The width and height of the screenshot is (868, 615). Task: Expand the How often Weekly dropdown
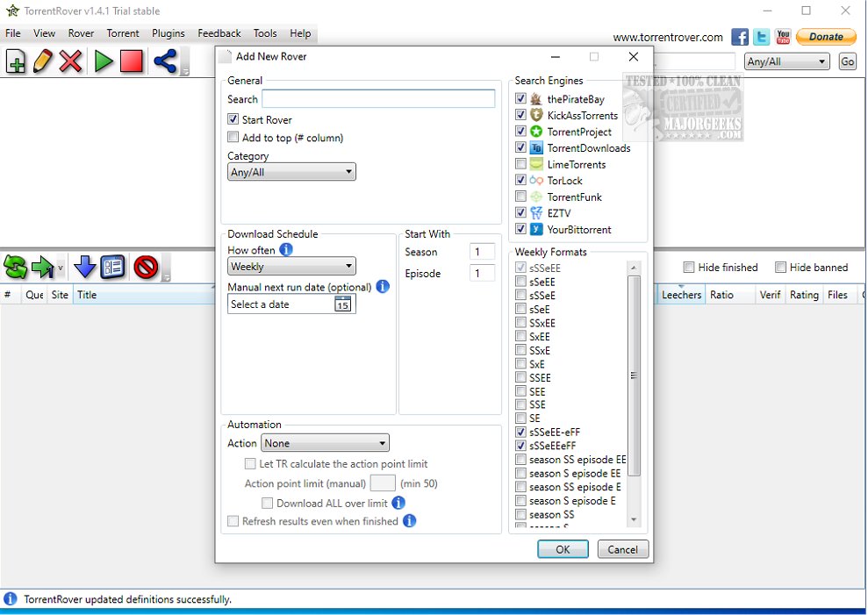(x=291, y=267)
